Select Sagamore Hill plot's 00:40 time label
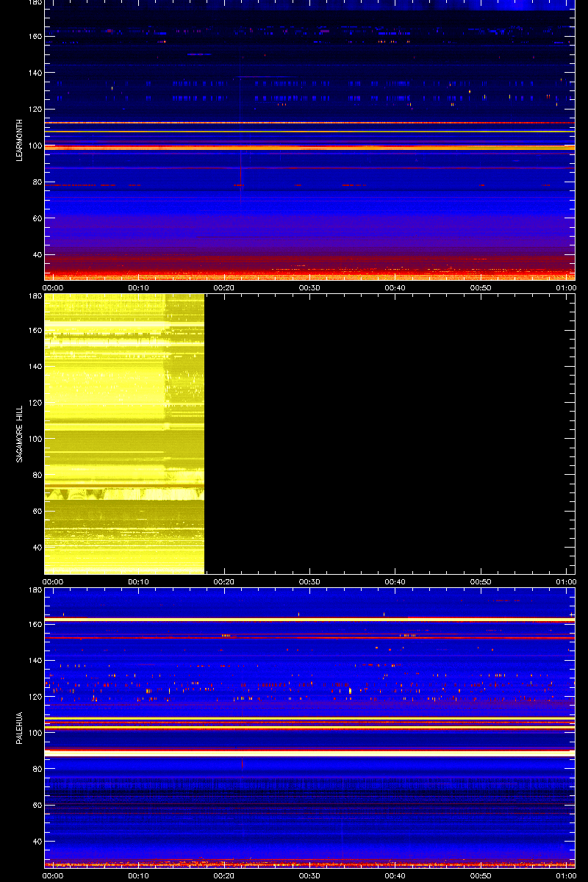The width and height of the screenshot is (588, 882). pyautogui.click(x=395, y=582)
